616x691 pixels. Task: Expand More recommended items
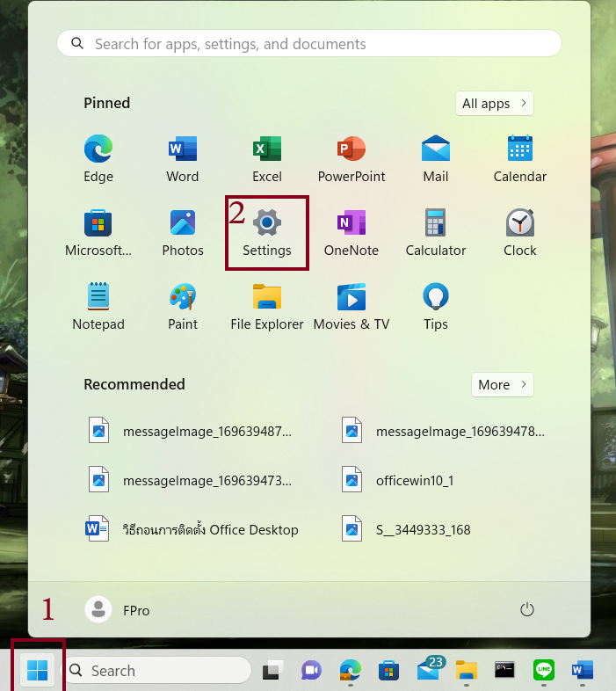(x=502, y=385)
